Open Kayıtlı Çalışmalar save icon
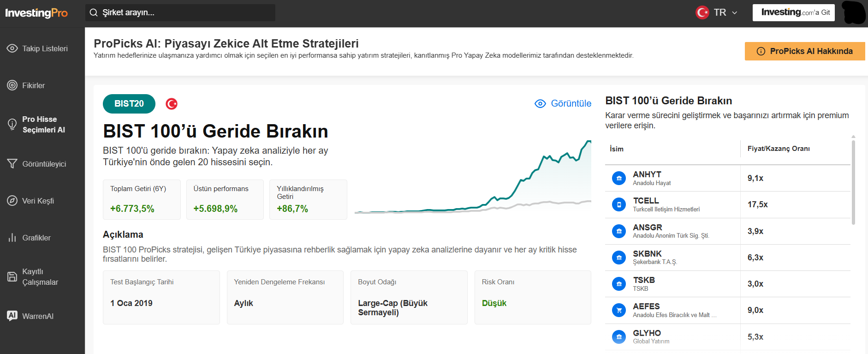Screen dimensions: 868x354 (12, 277)
